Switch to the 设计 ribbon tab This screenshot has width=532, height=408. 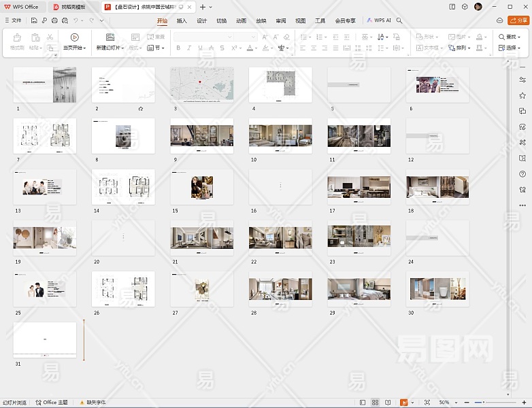click(201, 20)
